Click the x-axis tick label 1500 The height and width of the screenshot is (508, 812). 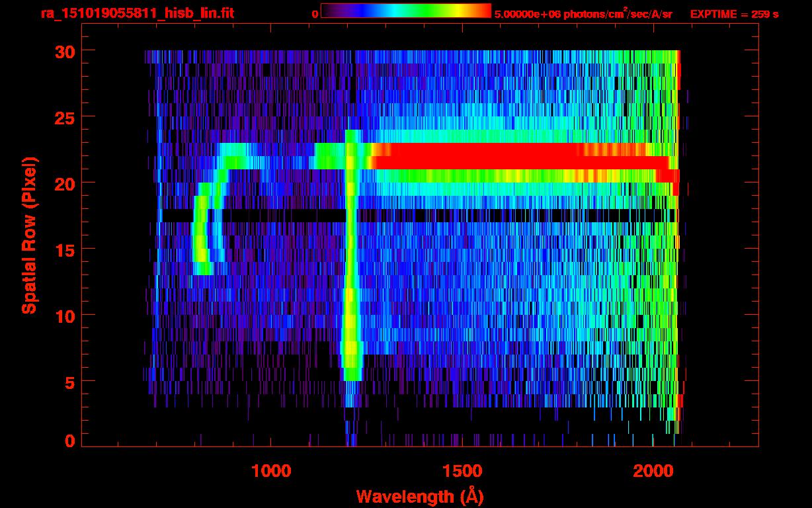pos(462,471)
